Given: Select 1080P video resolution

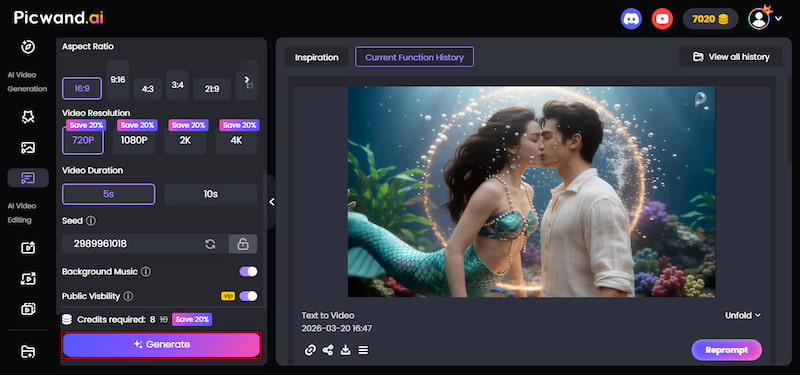Looking at the screenshot, I should coord(134,140).
